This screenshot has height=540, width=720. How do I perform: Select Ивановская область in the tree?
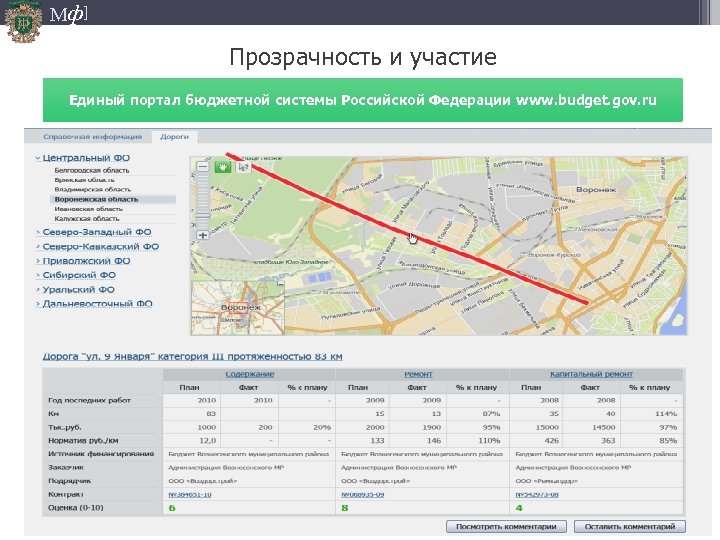pos(89,209)
